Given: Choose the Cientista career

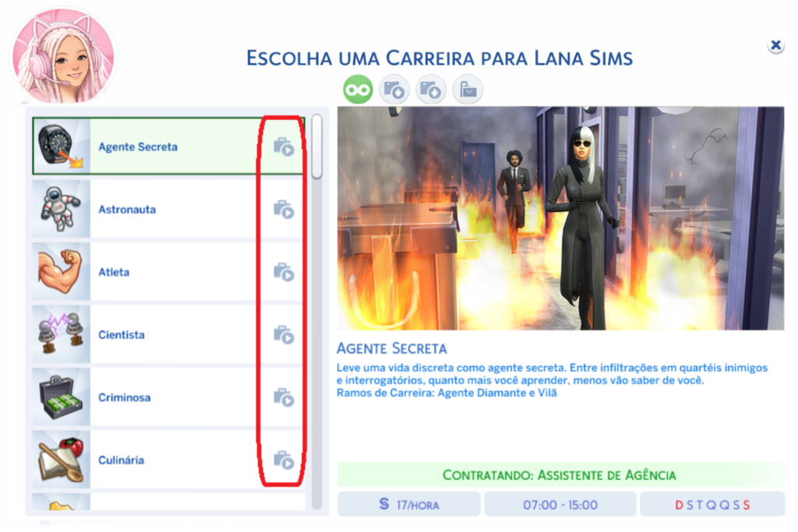Looking at the screenshot, I should tap(168, 335).
